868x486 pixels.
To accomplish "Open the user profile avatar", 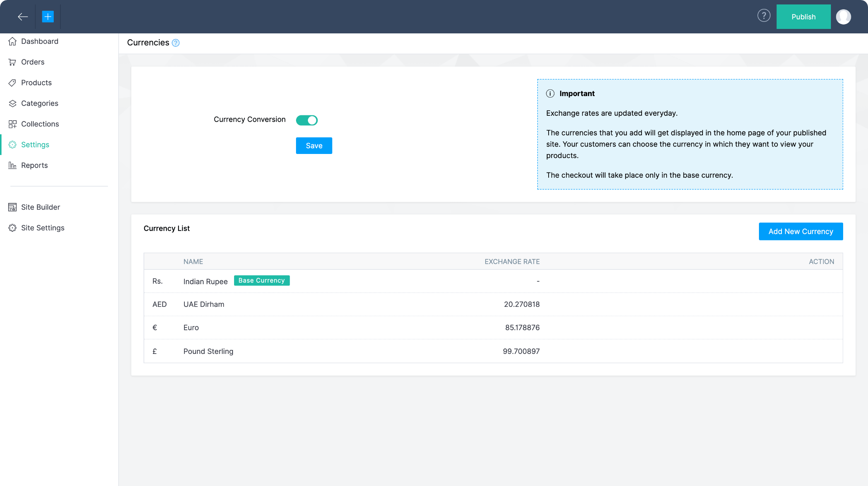I will (843, 17).
